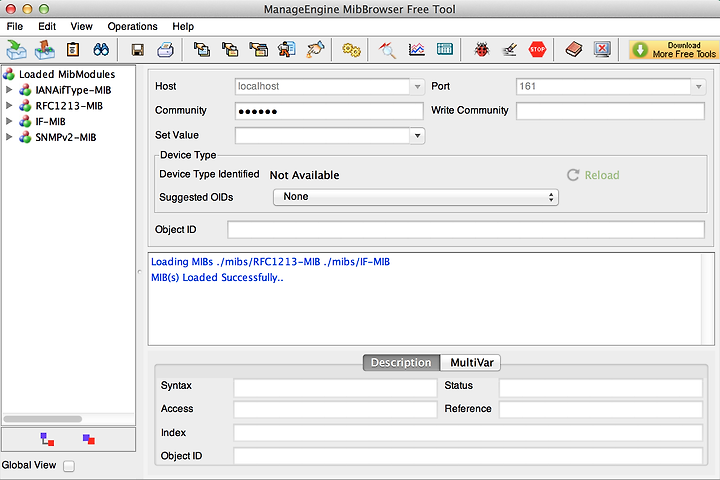
Task: Click 'MIB(s) Loaded Successfully..' log line
Action: [217, 277]
